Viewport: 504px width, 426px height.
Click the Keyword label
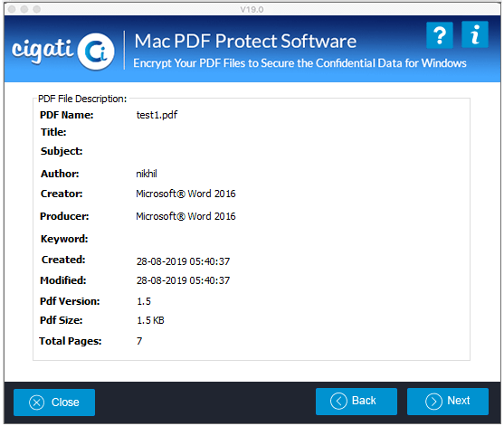tap(64, 239)
